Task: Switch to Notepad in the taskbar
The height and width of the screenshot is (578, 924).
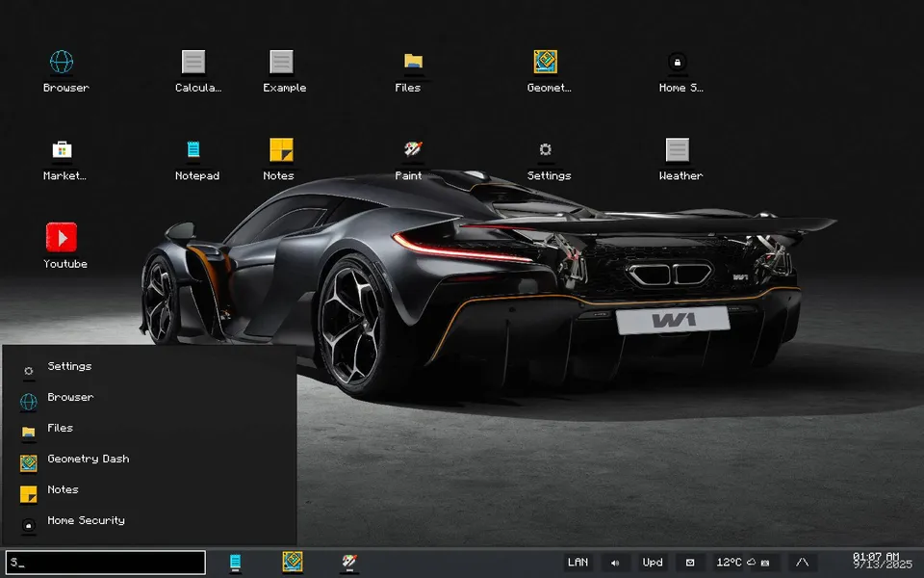Action: click(x=235, y=563)
